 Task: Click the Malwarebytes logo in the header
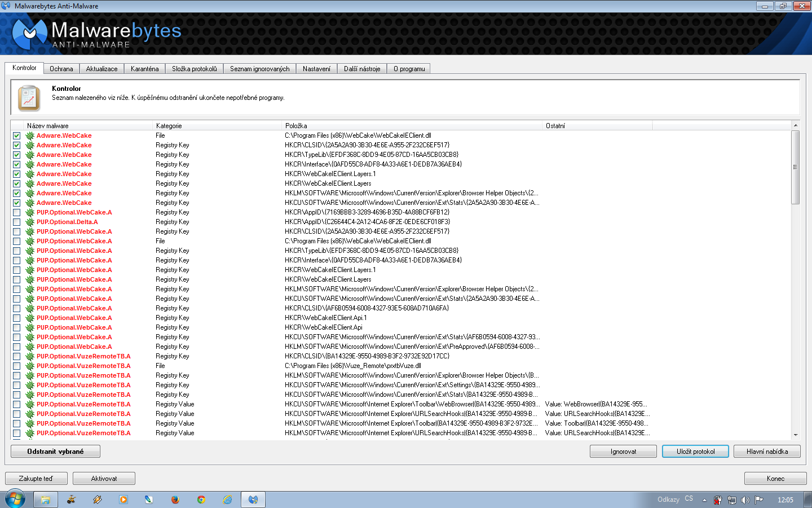(96, 34)
